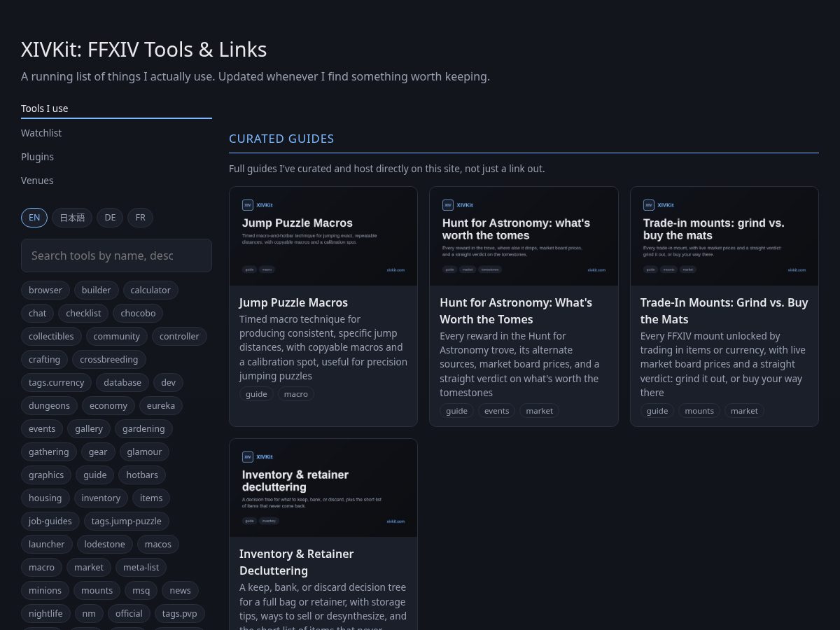Toggle the tags.pvp tag
Image resolution: width=840 pixels, height=630 pixels.
(x=180, y=613)
